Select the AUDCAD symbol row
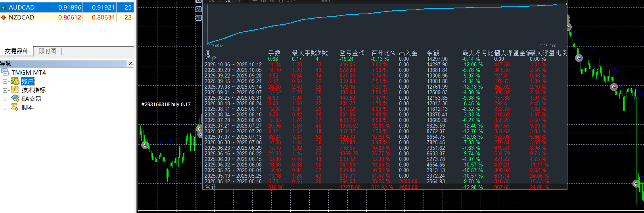Image resolution: width=644 pixels, height=213 pixels. tap(67, 8)
